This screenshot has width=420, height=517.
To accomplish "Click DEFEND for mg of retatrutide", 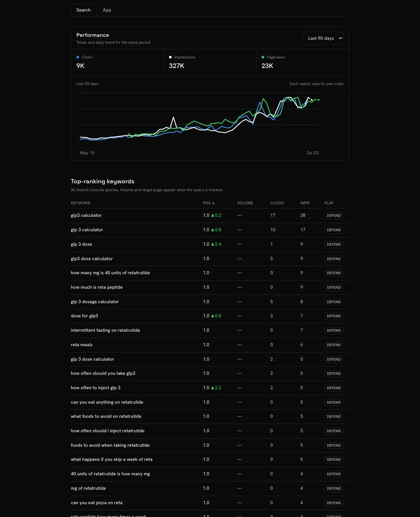I will pos(334,488).
